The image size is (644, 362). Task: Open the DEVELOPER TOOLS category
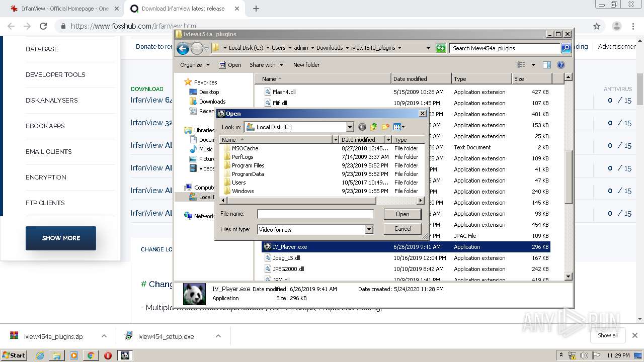pos(55,74)
